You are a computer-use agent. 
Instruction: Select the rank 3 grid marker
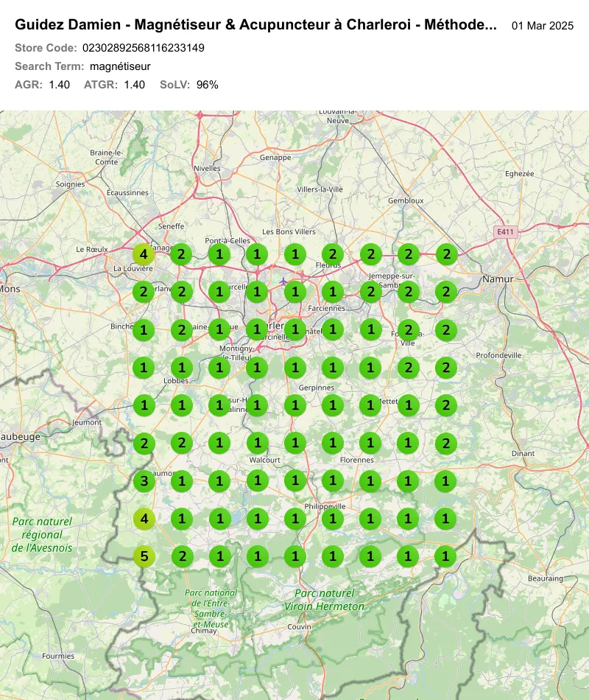tap(144, 481)
